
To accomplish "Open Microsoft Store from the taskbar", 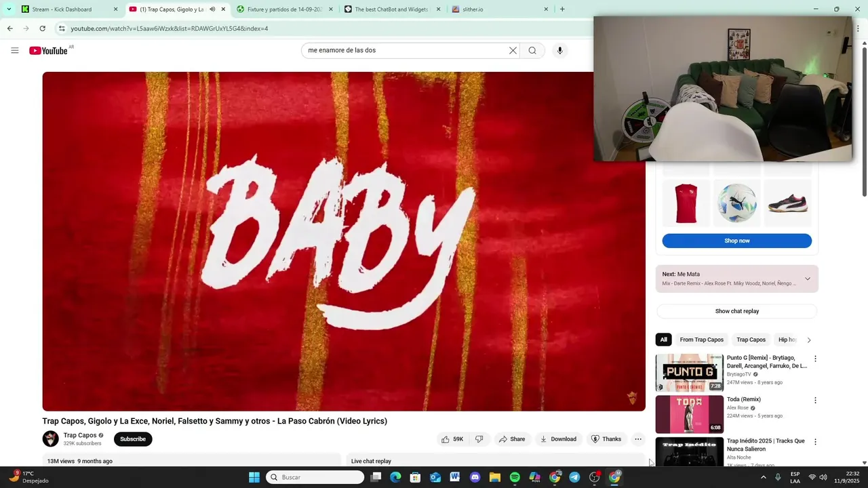I will coord(415,477).
